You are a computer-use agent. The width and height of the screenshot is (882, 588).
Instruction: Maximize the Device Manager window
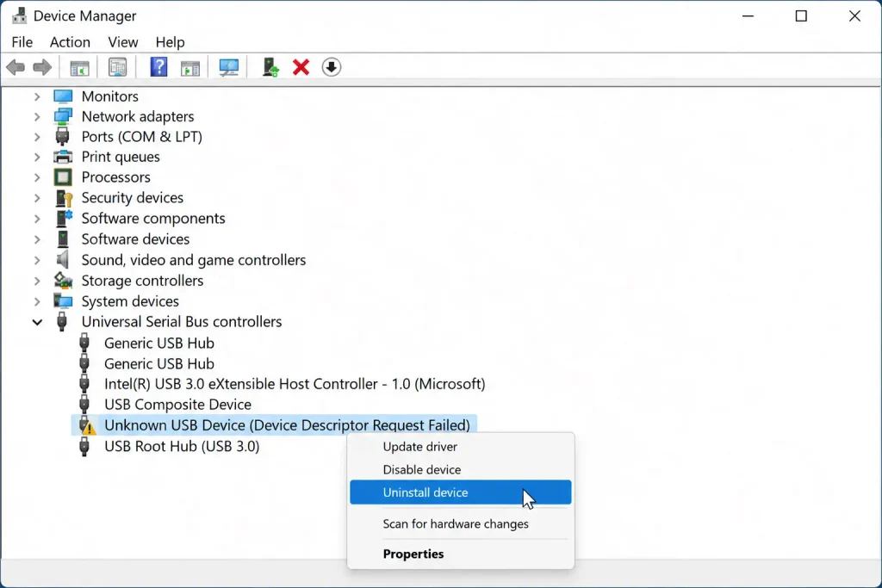(x=801, y=15)
